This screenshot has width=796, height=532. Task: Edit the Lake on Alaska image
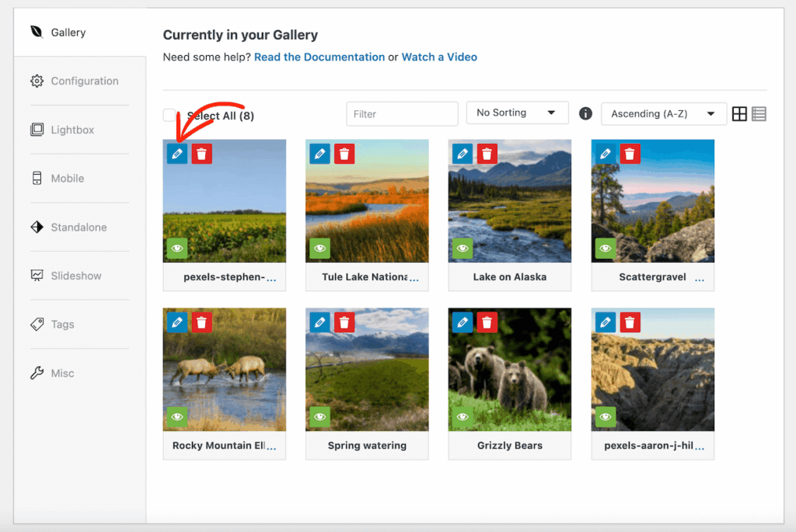463,154
